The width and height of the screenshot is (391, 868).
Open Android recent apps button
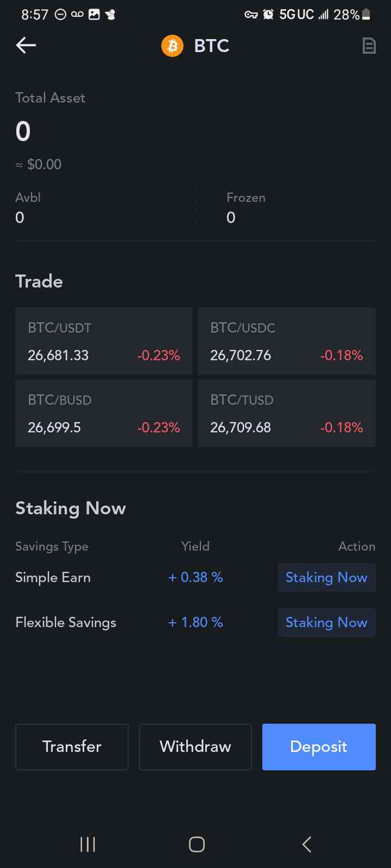click(x=87, y=844)
